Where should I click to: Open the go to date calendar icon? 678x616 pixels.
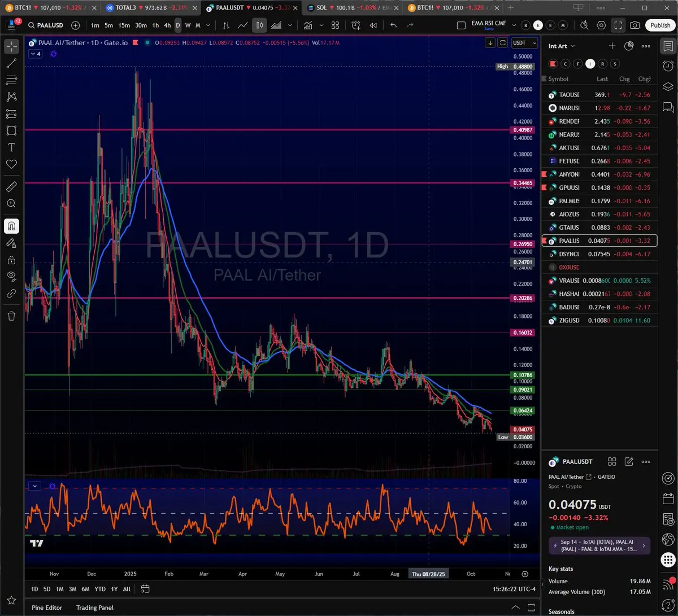[145, 589]
